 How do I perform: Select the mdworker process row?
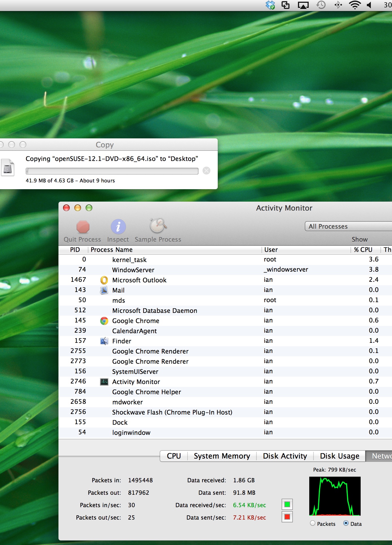click(x=225, y=402)
